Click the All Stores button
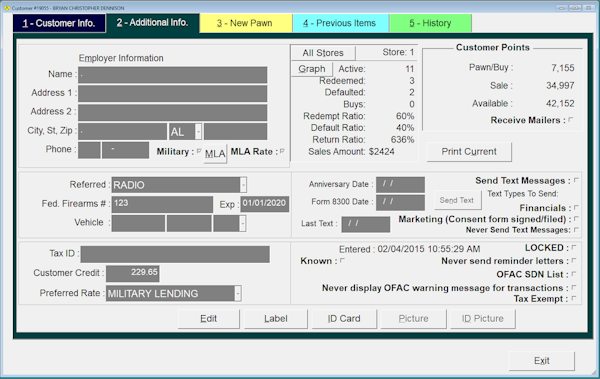 tap(323, 53)
